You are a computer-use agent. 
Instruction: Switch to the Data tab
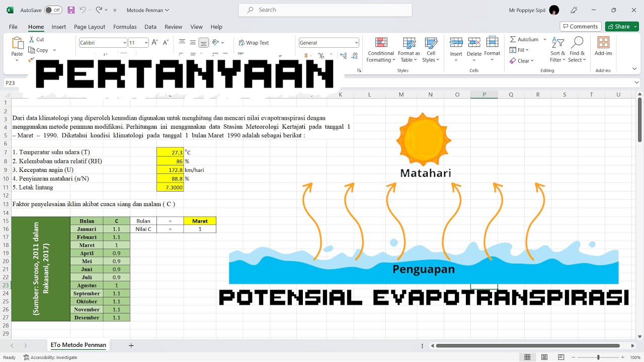coord(150,27)
